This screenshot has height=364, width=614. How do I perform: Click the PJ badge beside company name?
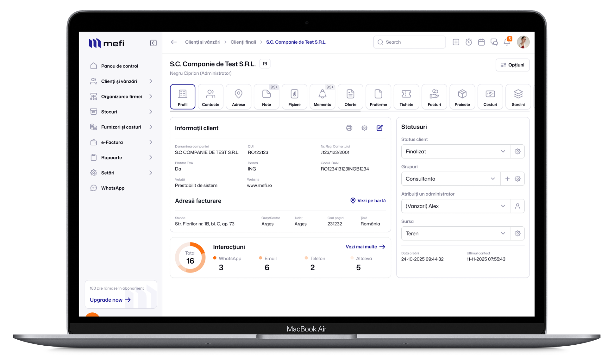point(265,64)
